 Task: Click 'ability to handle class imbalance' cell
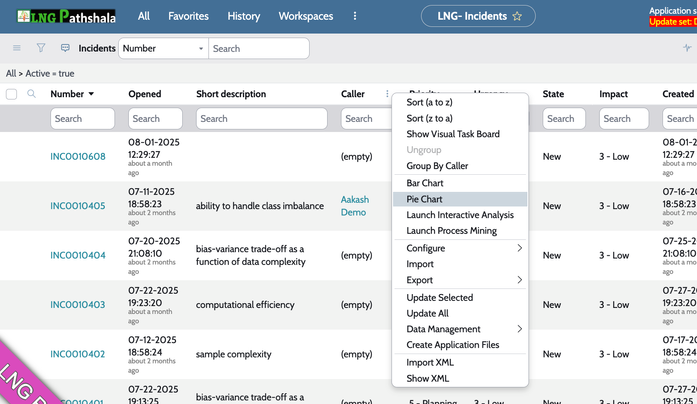[x=260, y=206]
